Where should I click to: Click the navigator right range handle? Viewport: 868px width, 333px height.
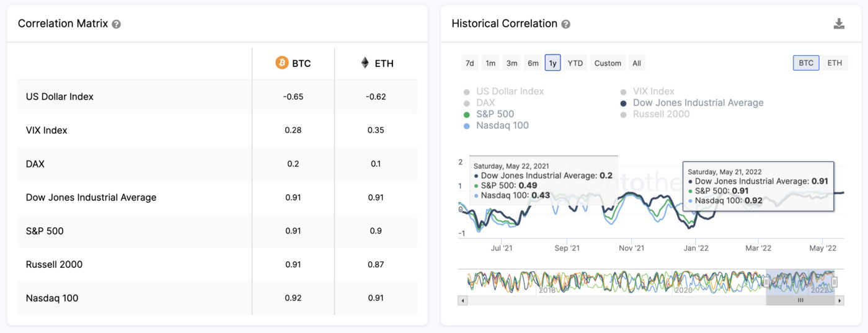tap(835, 282)
